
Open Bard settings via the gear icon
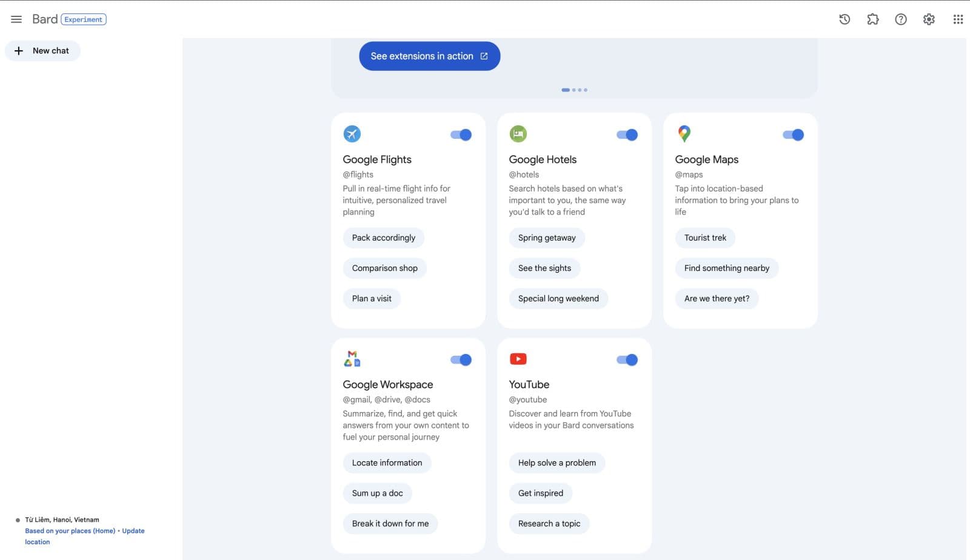click(929, 19)
